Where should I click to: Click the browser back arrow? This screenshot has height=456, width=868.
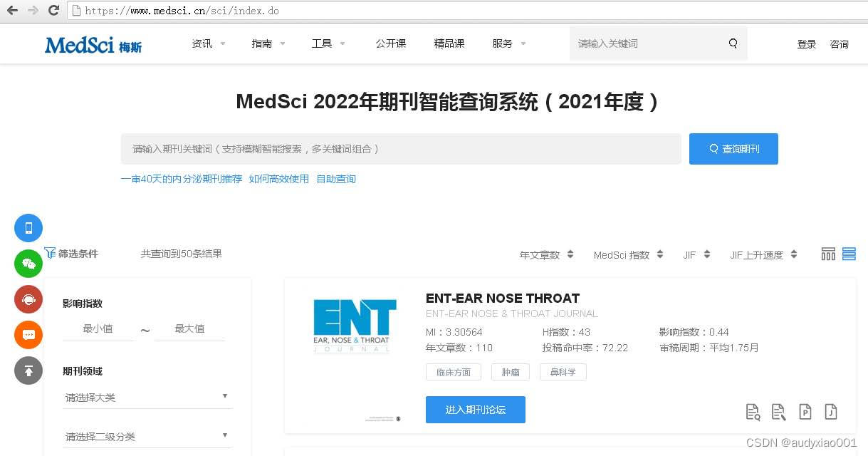click(12, 11)
